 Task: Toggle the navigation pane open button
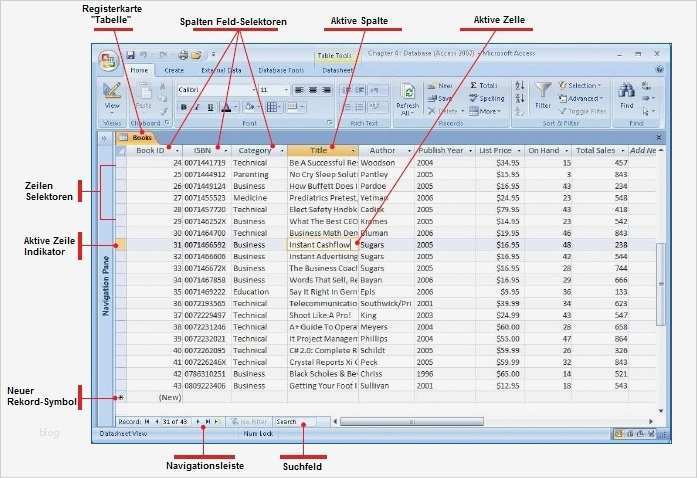tap(104, 137)
